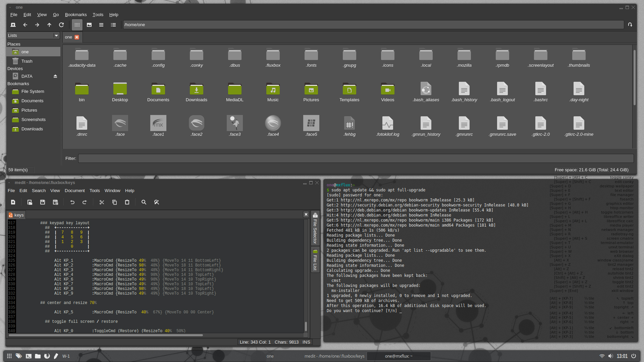Create new document in medit
The image size is (644, 362).
point(13,202)
